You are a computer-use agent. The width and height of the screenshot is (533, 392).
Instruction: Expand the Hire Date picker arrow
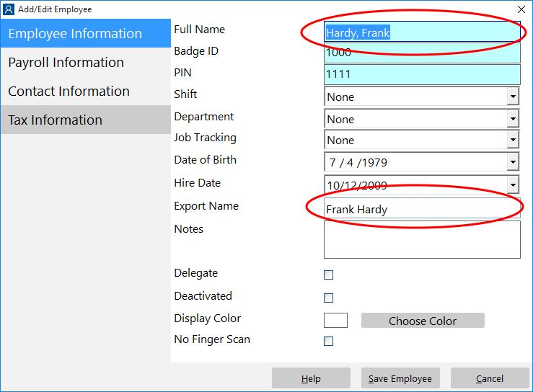coord(513,185)
